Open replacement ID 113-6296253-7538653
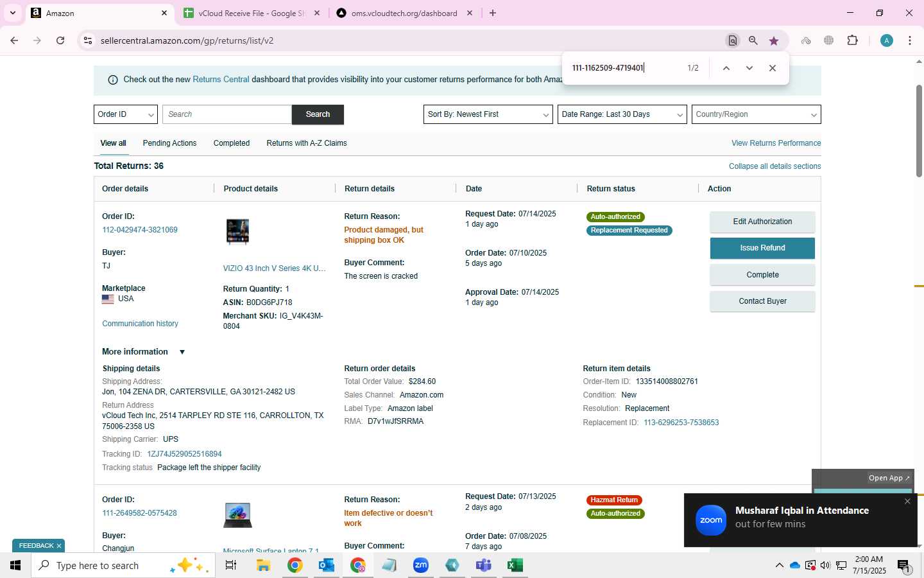 click(x=681, y=423)
